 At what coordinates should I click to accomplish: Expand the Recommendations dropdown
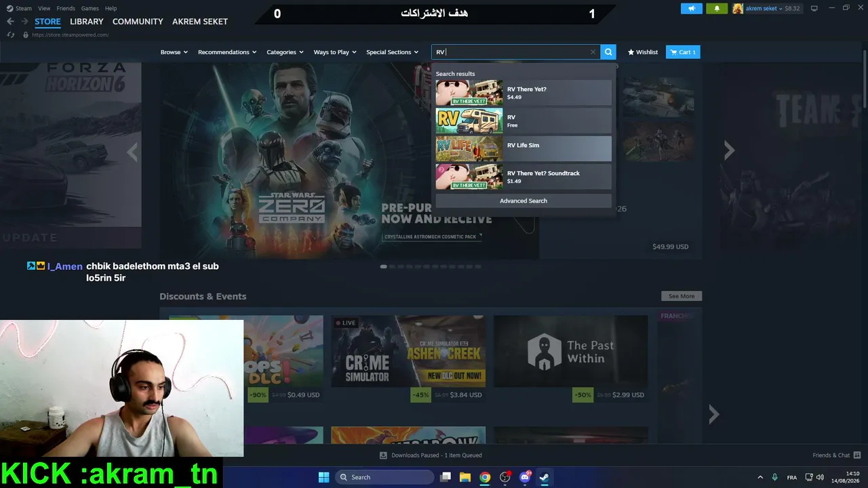pos(227,52)
